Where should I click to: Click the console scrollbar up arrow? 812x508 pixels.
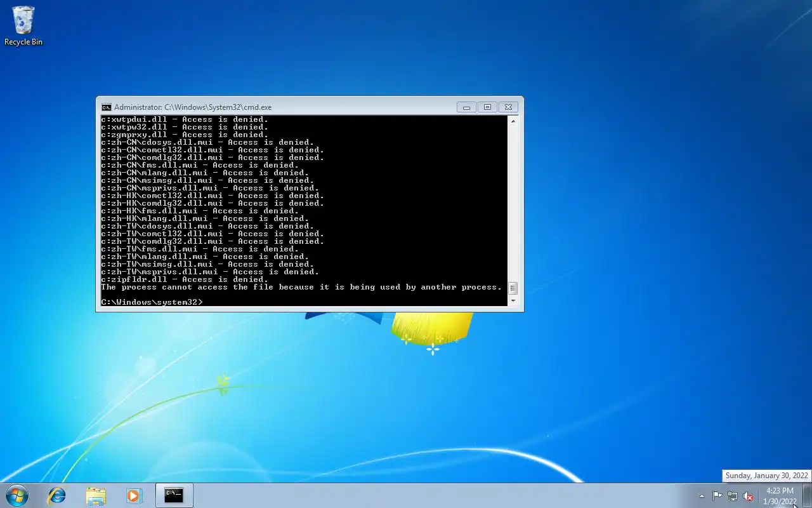[x=513, y=121]
